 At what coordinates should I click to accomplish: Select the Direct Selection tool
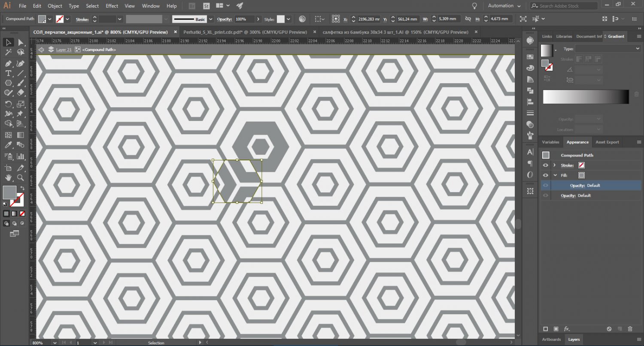tap(20, 42)
